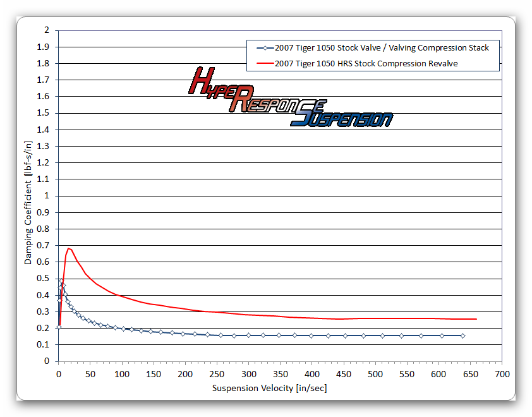Click velocity axis tick label "300"
Image resolution: width=532 pixels, height=417 pixels.
pyautogui.click(x=249, y=374)
